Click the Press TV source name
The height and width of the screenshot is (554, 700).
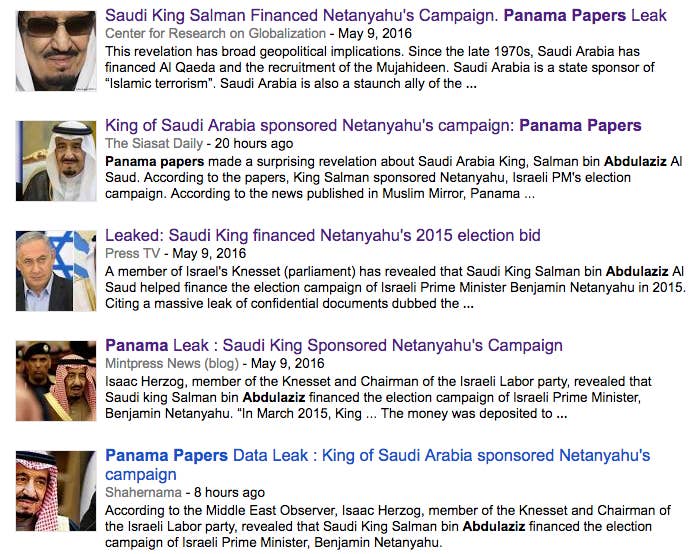(x=133, y=253)
